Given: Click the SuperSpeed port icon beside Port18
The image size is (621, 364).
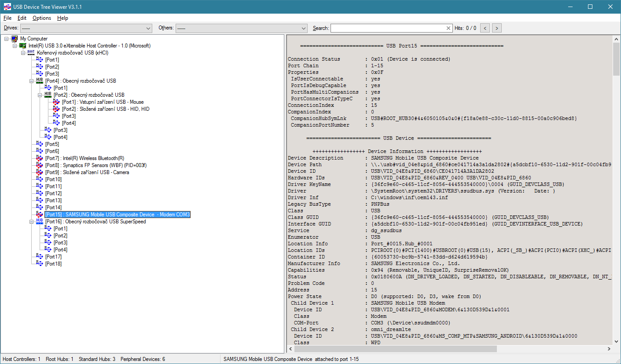Looking at the screenshot, I should 40,264.
